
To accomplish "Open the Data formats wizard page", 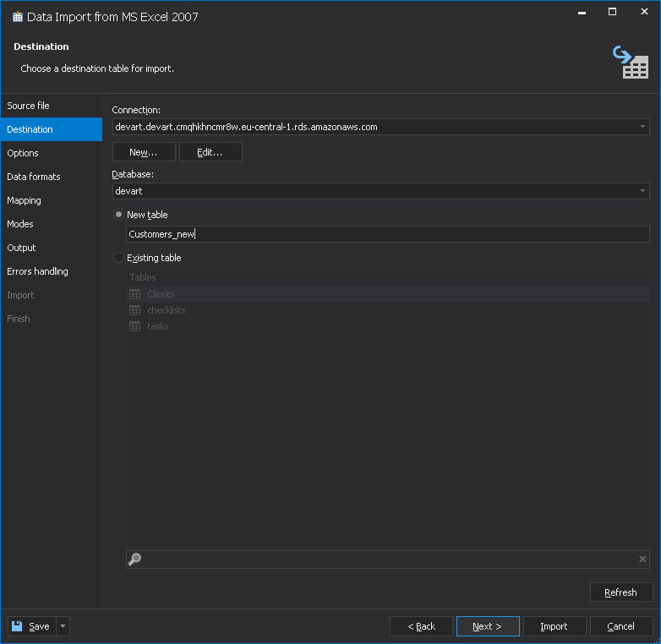I will [51, 177].
